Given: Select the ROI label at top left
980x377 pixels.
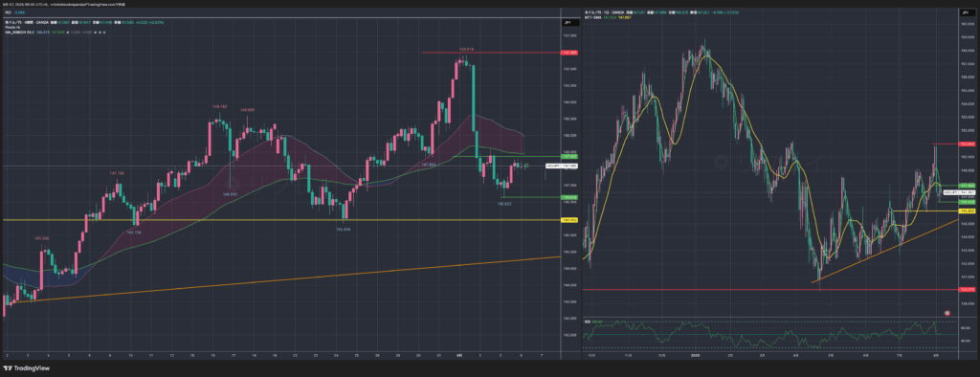Looking at the screenshot, I should point(8,11).
